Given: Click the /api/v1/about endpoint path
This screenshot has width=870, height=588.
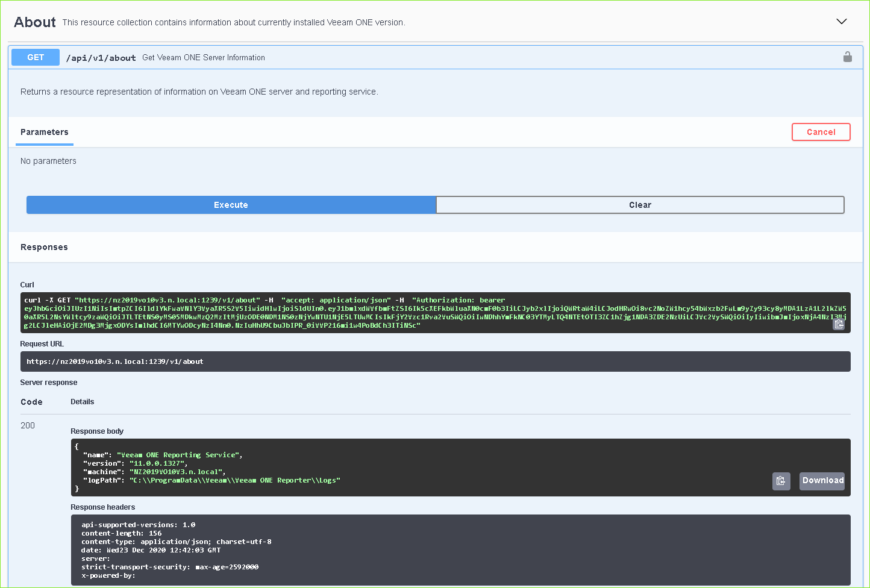Looking at the screenshot, I should pos(101,58).
